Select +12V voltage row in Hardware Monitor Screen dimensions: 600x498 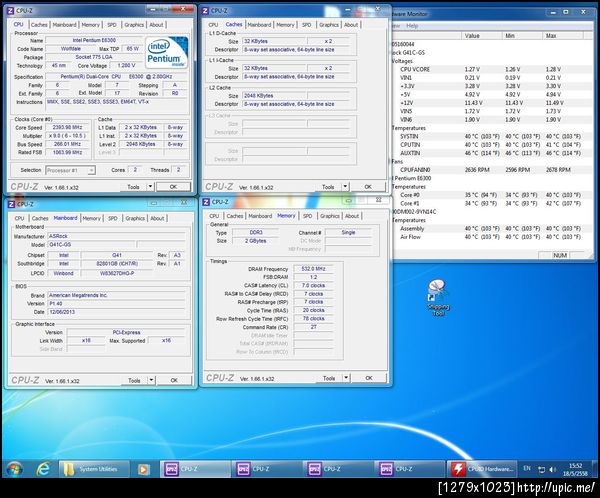click(492, 103)
